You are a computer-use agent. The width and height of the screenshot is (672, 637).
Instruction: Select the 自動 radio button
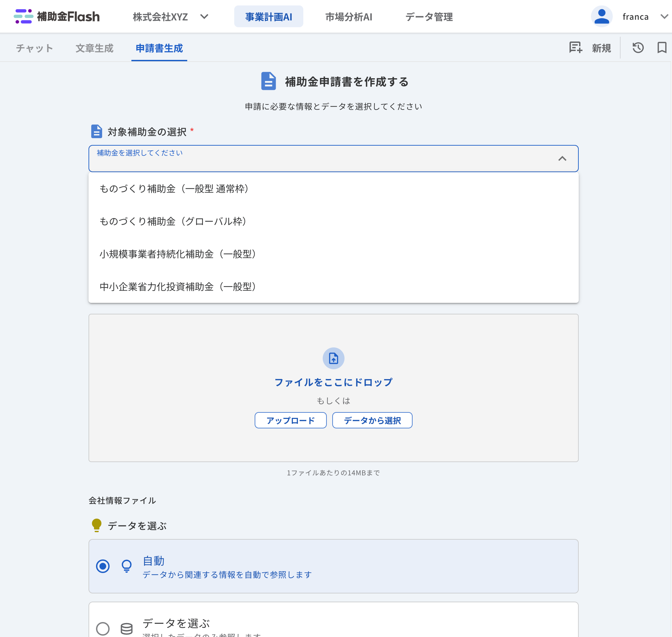tap(103, 566)
